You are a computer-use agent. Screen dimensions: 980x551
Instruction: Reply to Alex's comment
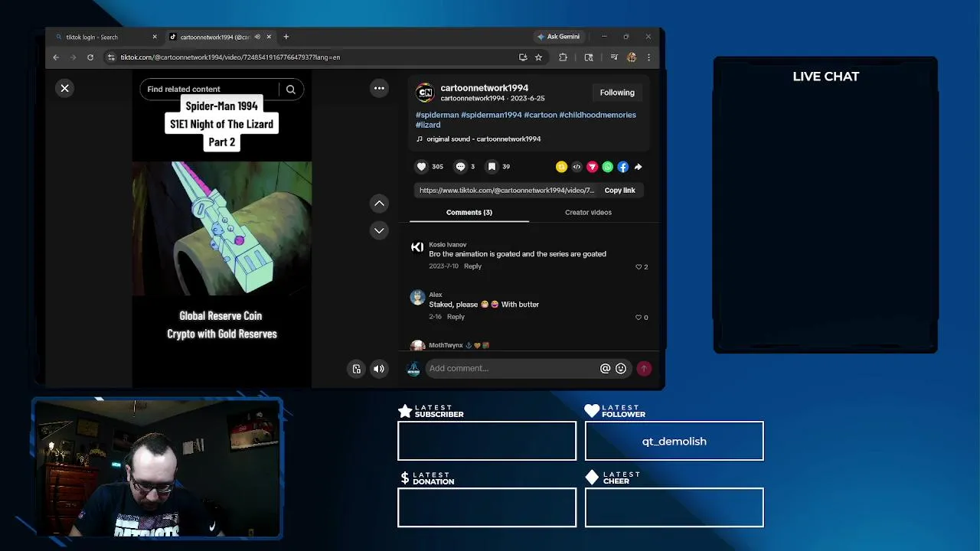[x=456, y=317]
